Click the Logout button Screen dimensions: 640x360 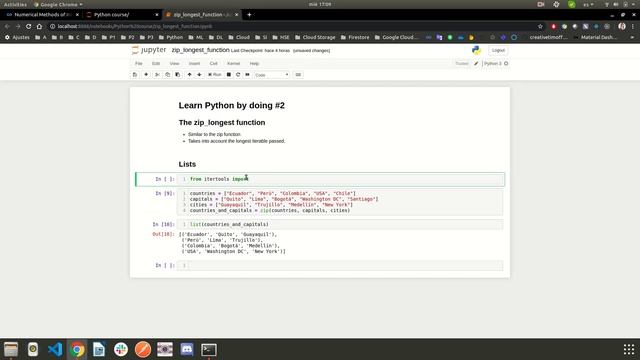(x=498, y=50)
